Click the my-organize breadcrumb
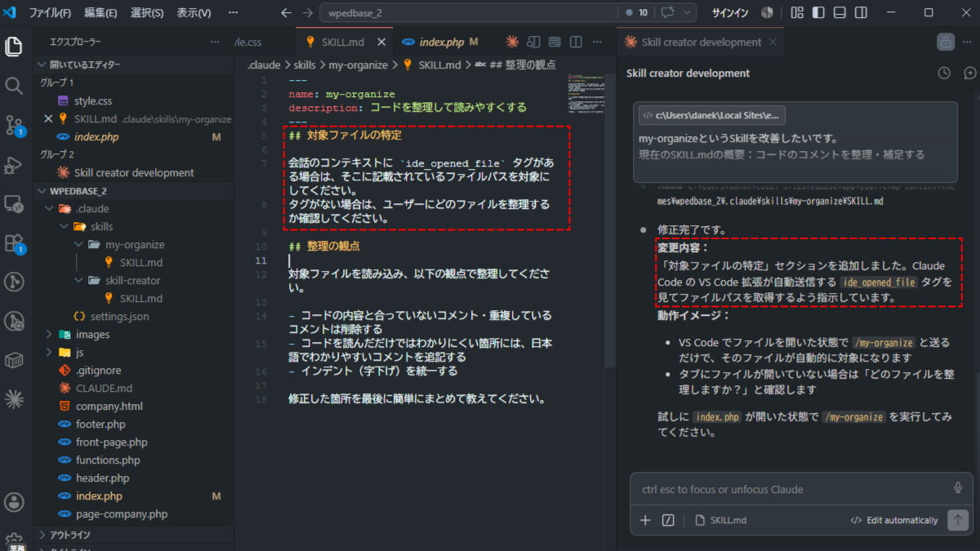The height and width of the screenshot is (551, 980). click(356, 64)
